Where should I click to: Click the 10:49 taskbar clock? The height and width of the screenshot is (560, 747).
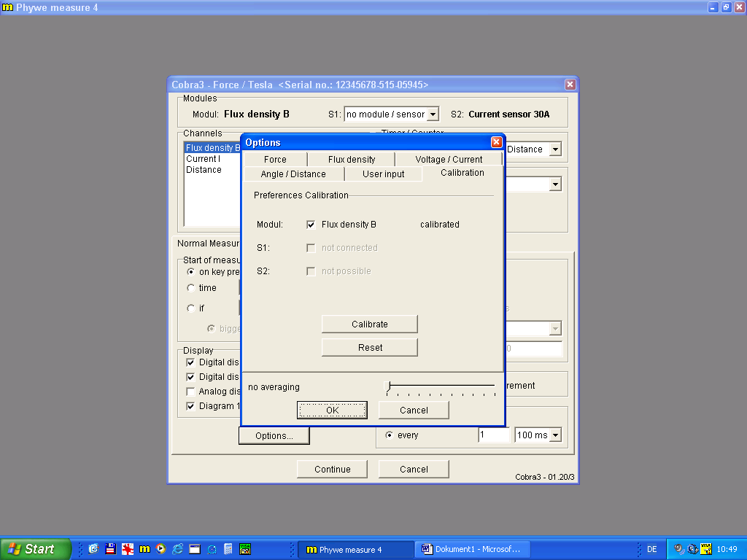point(727,549)
